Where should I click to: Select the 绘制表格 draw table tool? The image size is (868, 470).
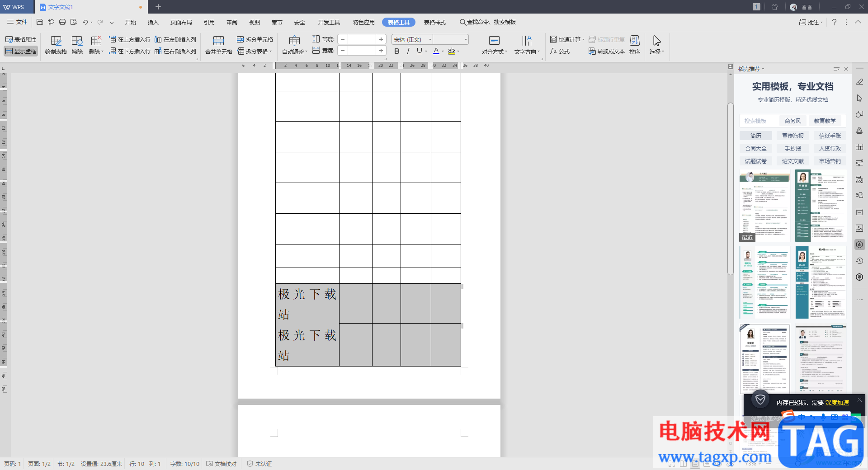[56, 45]
